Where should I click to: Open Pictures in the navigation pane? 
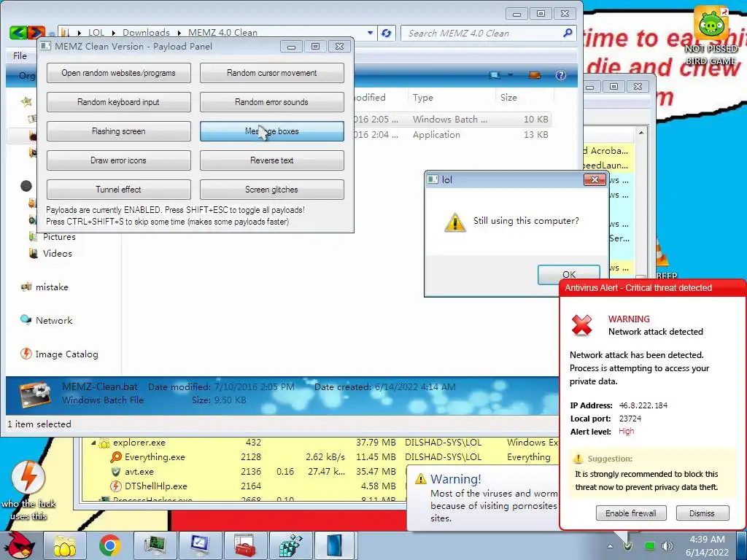(x=59, y=237)
